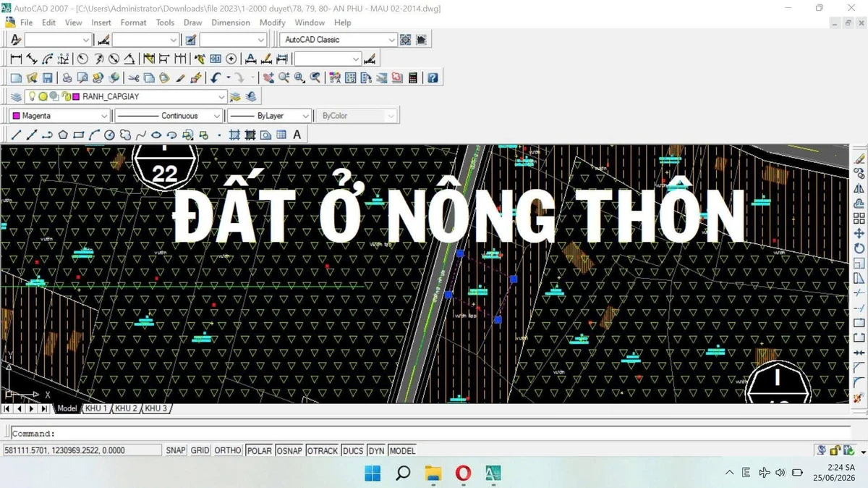Select the Array tool in Modify toolbar
868x488 pixels.
[859, 218]
